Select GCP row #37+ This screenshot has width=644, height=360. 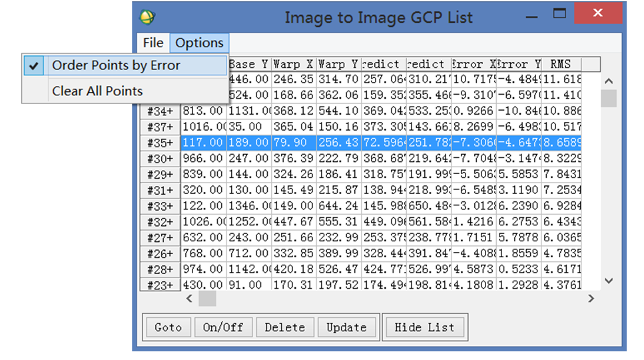point(161,127)
